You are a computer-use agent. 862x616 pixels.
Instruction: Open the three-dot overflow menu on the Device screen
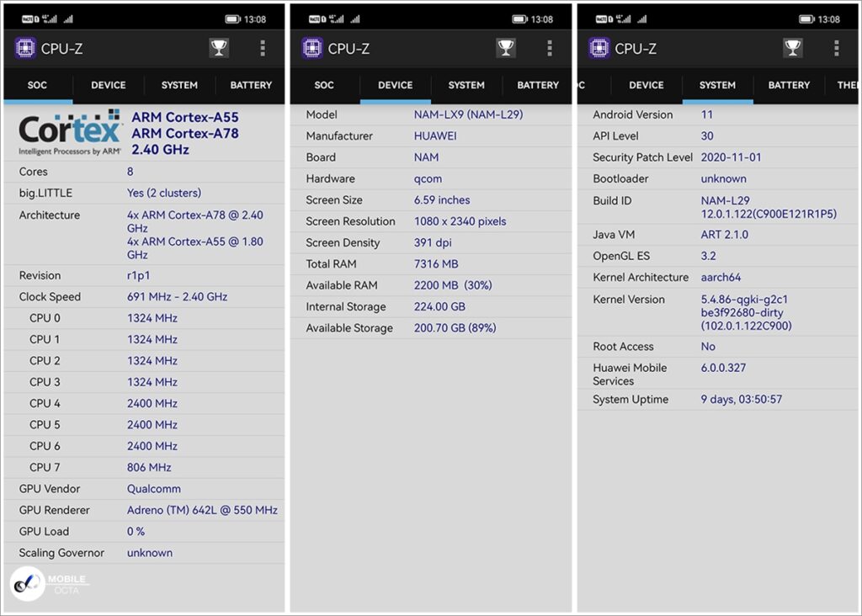(x=550, y=48)
